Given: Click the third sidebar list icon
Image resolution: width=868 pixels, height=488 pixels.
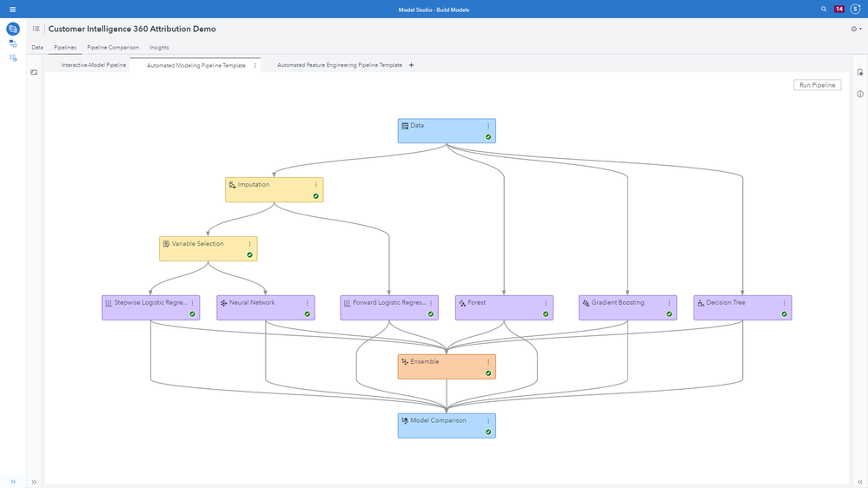Looking at the screenshot, I should pyautogui.click(x=13, y=57).
